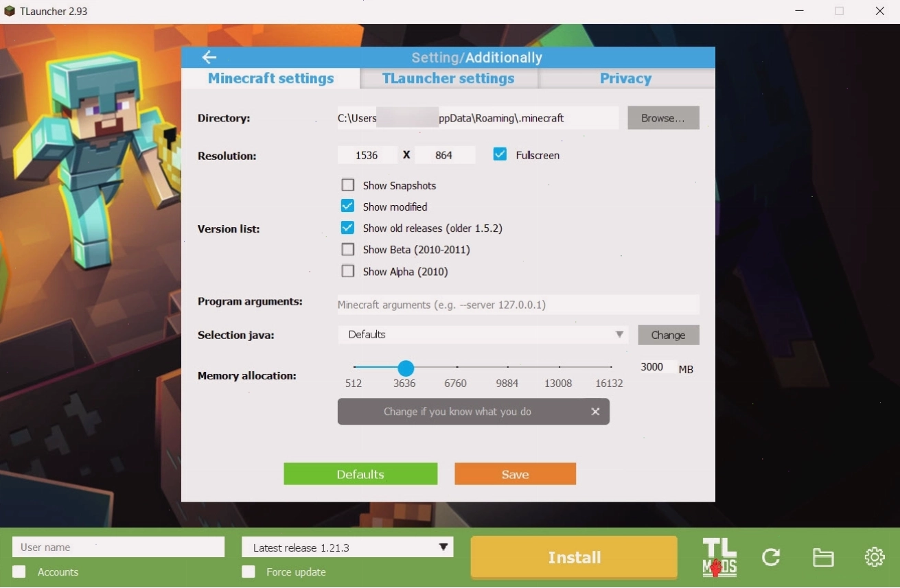Viewport: 900px width, 588px height.
Task: Enable Show Snapshots
Action: [x=348, y=185]
